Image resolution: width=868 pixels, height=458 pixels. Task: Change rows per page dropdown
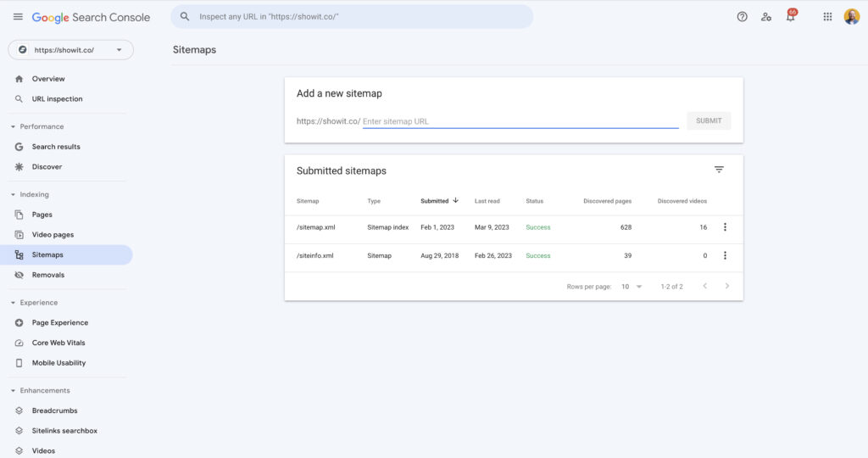pyautogui.click(x=632, y=287)
